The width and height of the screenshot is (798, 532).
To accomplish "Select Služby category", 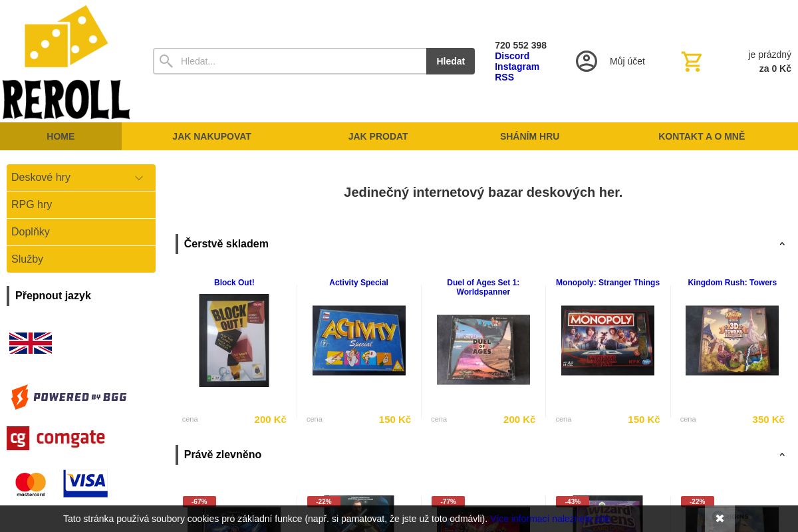I will [81, 259].
